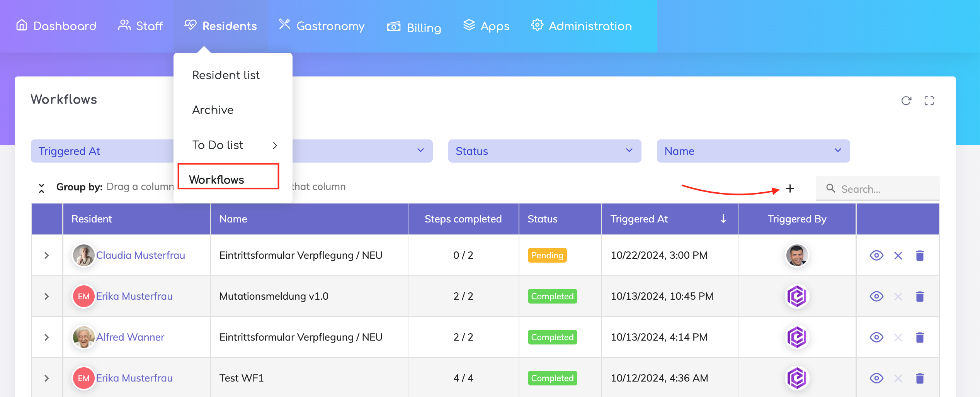Show Test WF1 workflow via eye icon

pyautogui.click(x=876, y=378)
